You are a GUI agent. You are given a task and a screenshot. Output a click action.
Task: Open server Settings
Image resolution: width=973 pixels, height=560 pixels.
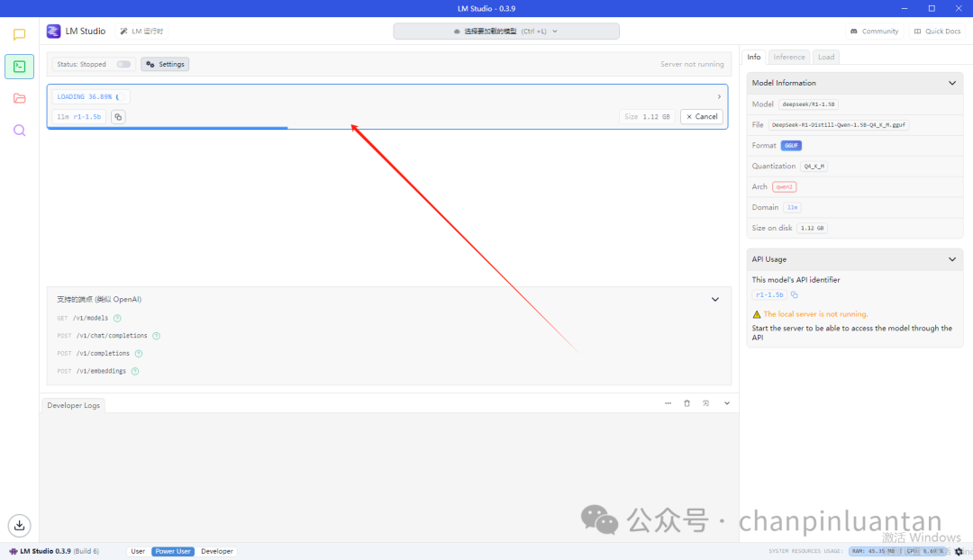click(165, 65)
